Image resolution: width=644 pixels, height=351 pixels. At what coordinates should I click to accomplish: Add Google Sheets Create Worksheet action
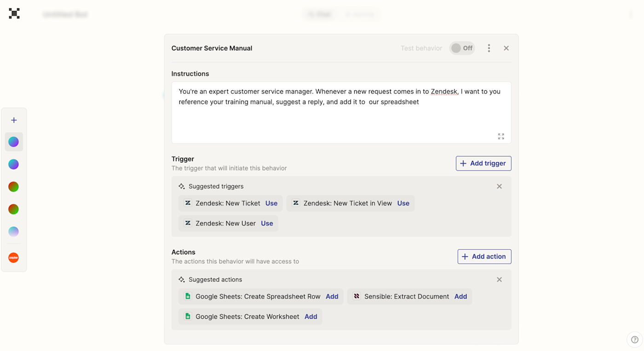pyautogui.click(x=310, y=317)
